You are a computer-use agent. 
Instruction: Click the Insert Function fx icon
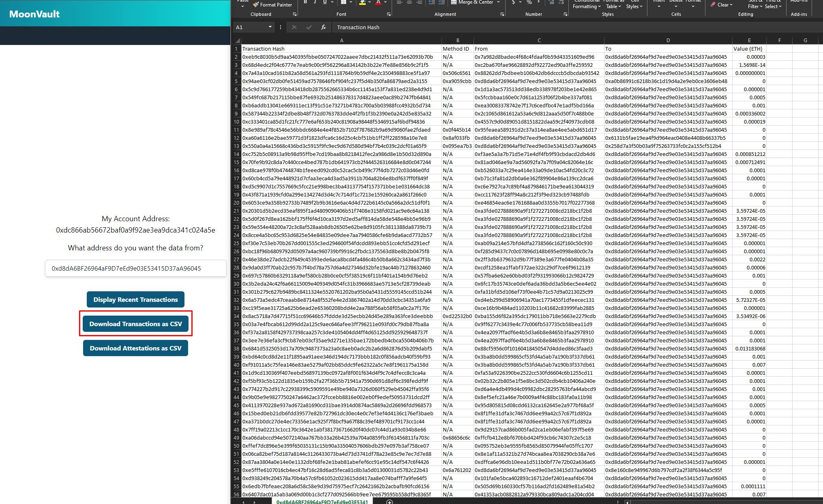pyautogui.click(x=323, y=27)
